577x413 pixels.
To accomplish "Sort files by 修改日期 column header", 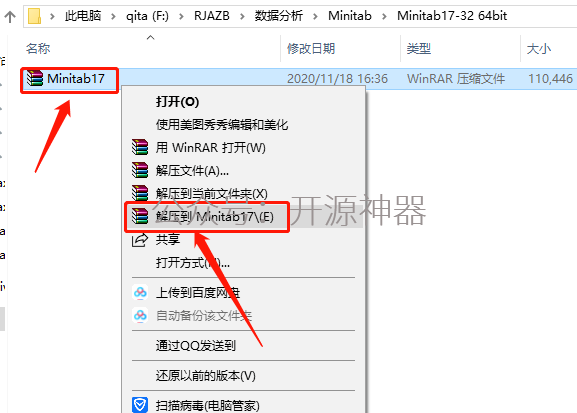I will (311, 48).
